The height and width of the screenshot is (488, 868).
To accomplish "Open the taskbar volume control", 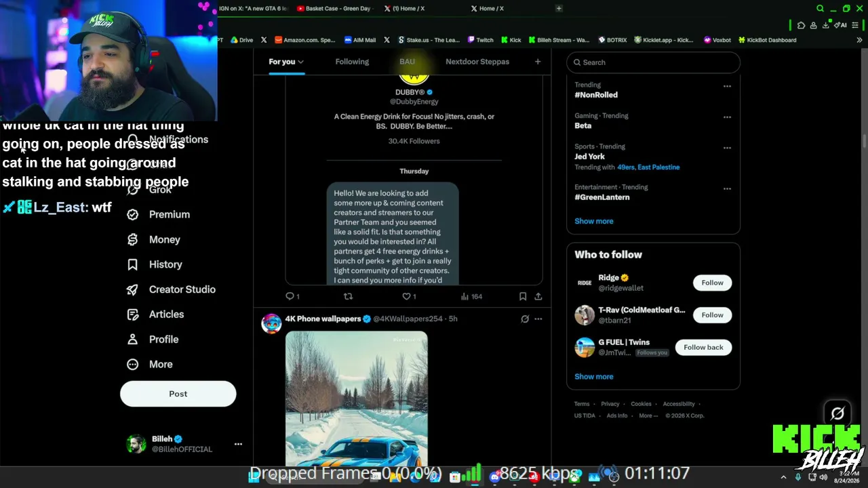I will click(823, 476).
